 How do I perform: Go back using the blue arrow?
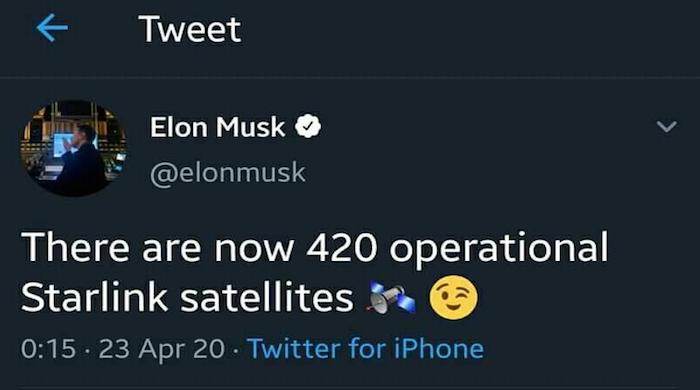point(52,28)
